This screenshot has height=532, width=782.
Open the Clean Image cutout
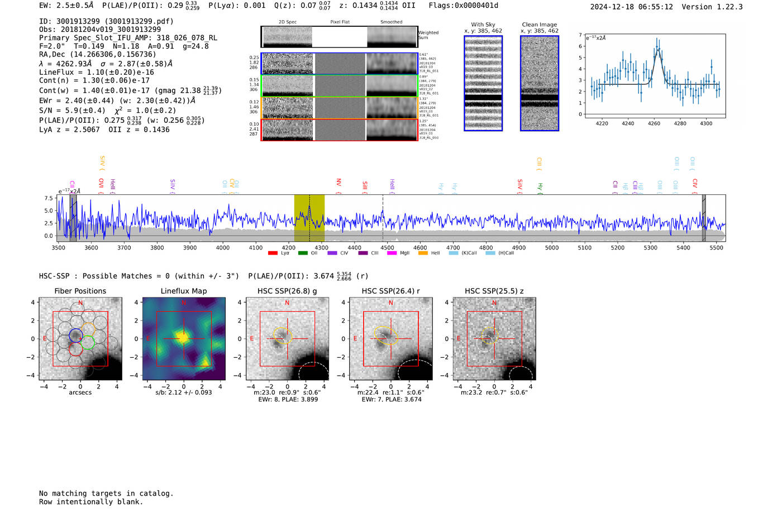pos(540,83)
